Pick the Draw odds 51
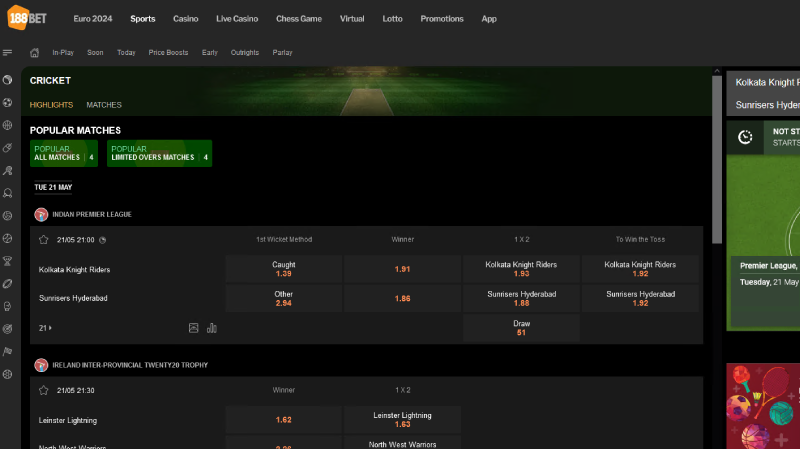 click(521, 328)
